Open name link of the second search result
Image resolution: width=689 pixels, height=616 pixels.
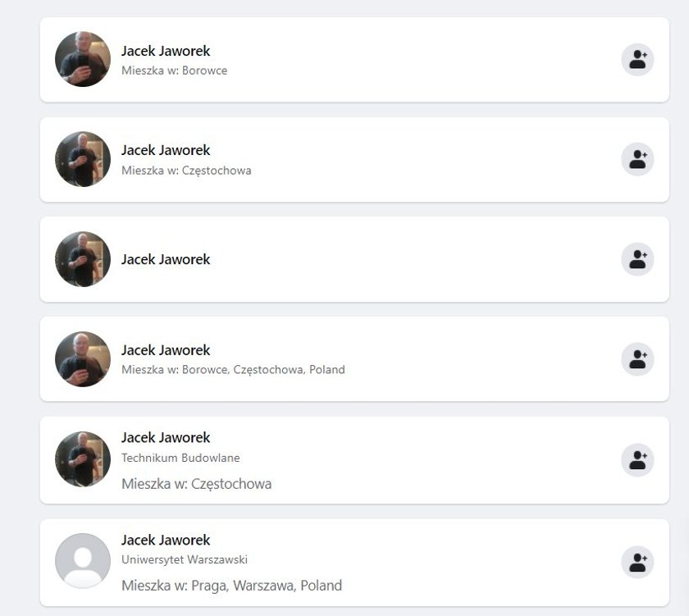point(166,150)
